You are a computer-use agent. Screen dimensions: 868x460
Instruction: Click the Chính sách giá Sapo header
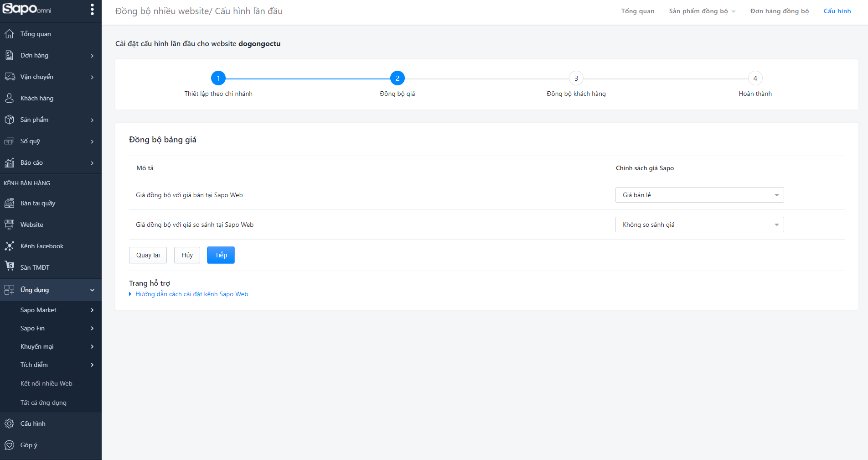tap(645, 168)
